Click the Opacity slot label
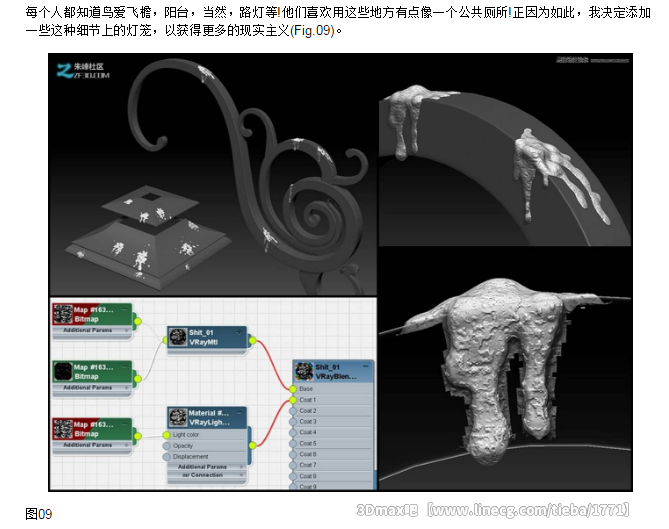 [183, 446]
